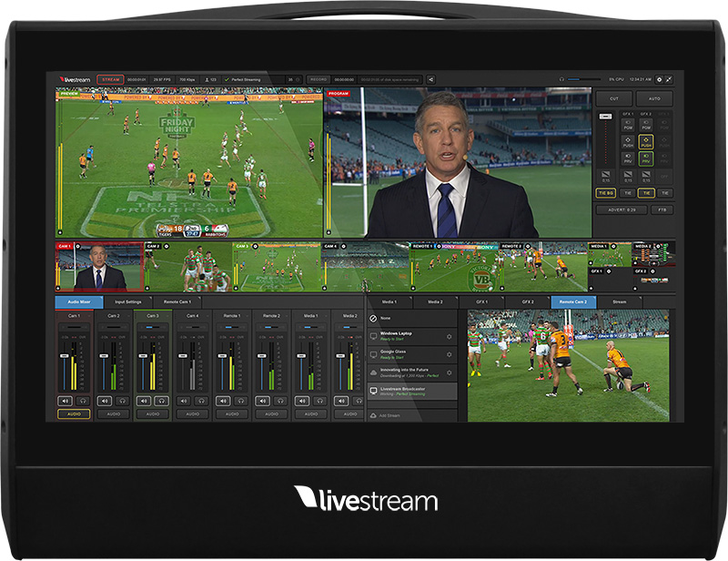The height and width of the screenshot is (561, 728).
Task: Toggle the GFX 2 PUSH button
Action: tap(646, 142)
